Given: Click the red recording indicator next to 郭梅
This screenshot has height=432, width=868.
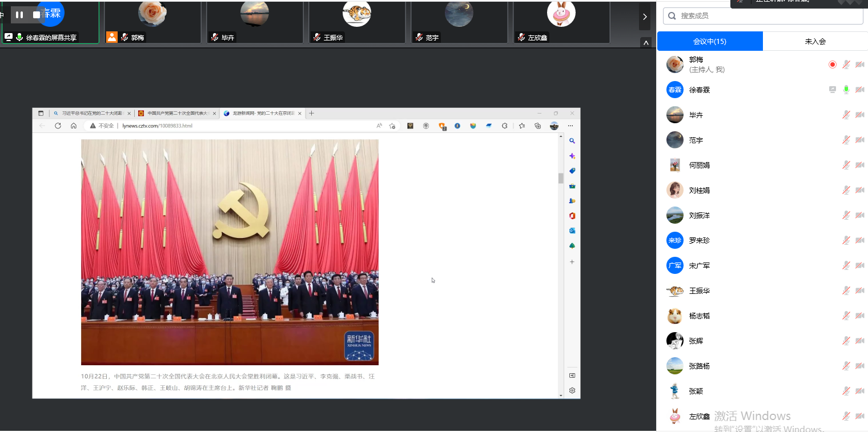Looking at the screenshot, I should (833, 64).
